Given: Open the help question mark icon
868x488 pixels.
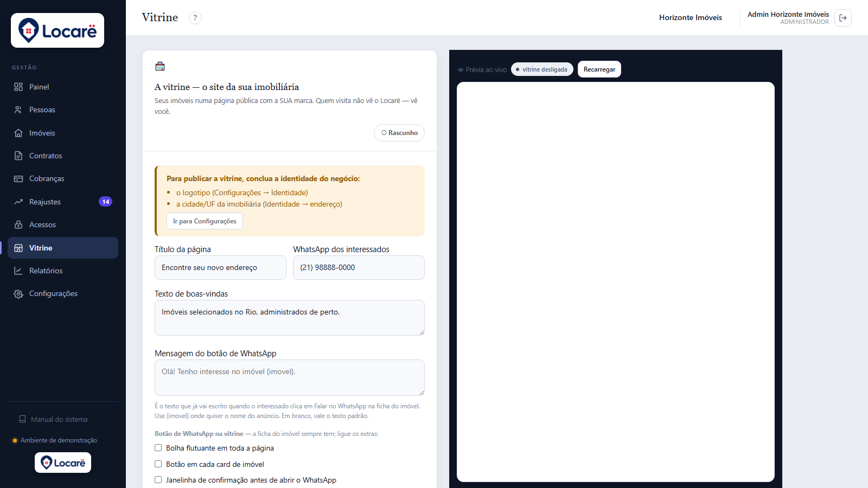Looking at the screenshot, I should pyautogui.click(x=195, y=18).
